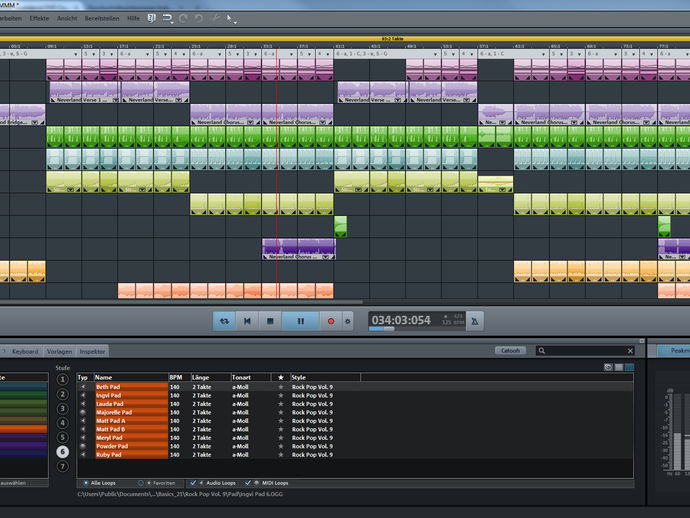Viewport: 690px width, 518px height.
Task: Jump to start with the rewind button
Action: 247,321
